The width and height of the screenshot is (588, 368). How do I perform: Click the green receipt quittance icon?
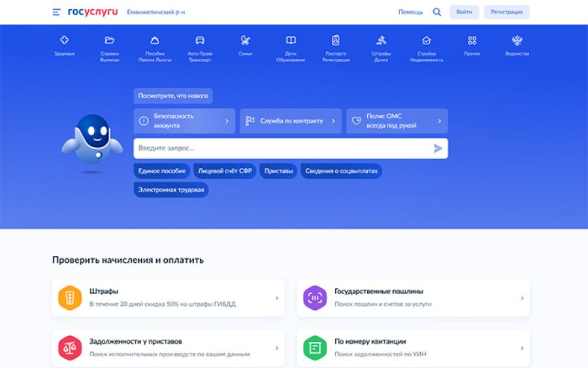click(x=315, y=348)
